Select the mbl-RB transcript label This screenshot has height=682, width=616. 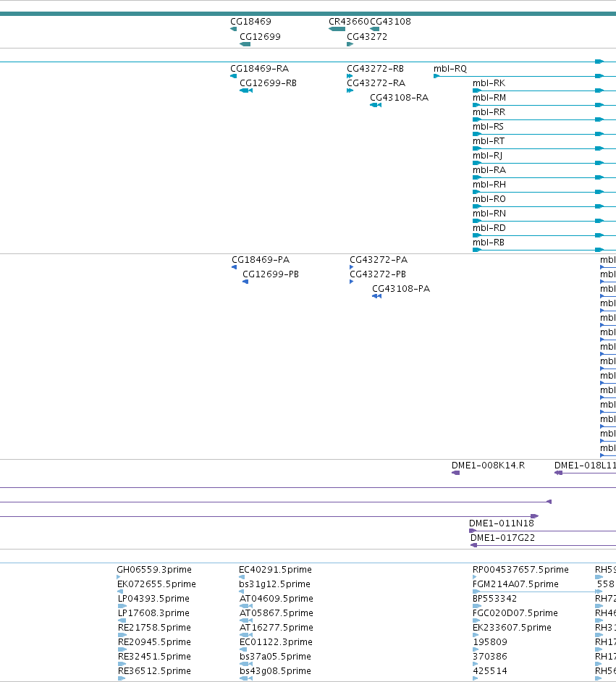coord(489,243)
